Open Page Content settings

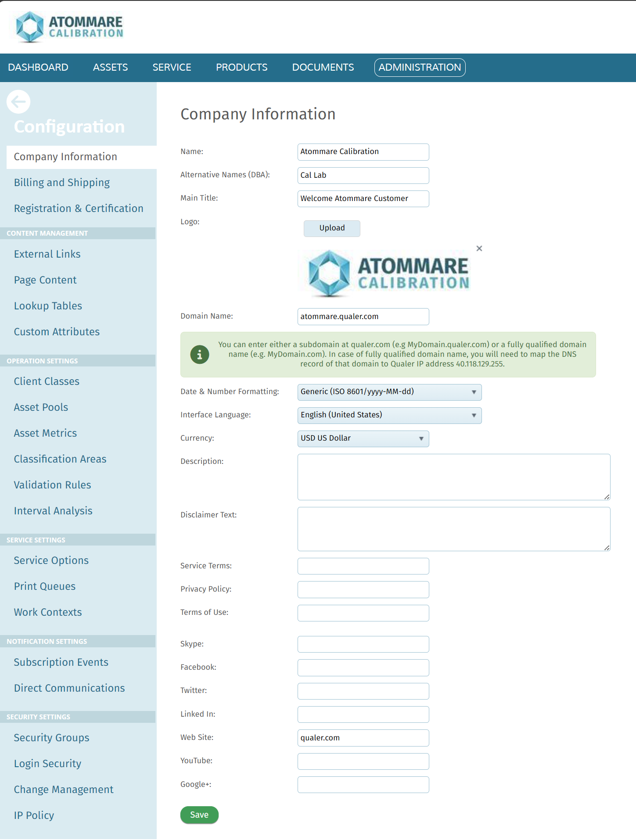[45, 280]
